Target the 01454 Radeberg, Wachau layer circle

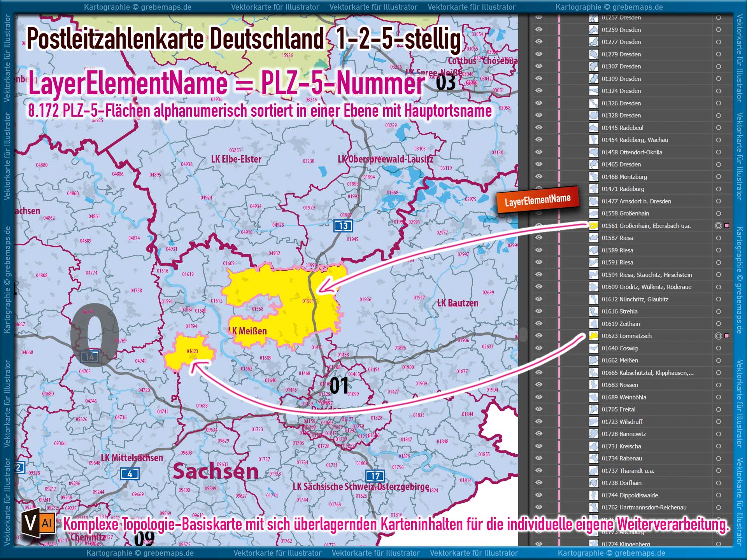tap(719, 140)
